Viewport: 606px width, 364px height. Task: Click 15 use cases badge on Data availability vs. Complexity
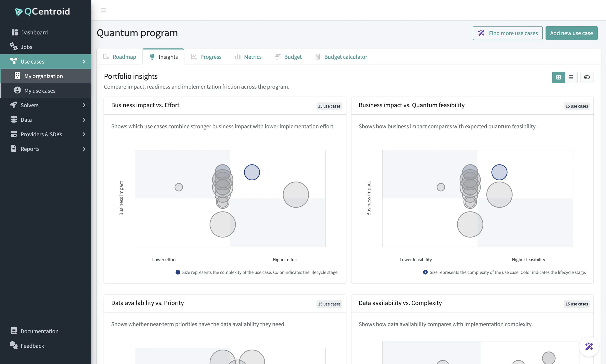577,304
